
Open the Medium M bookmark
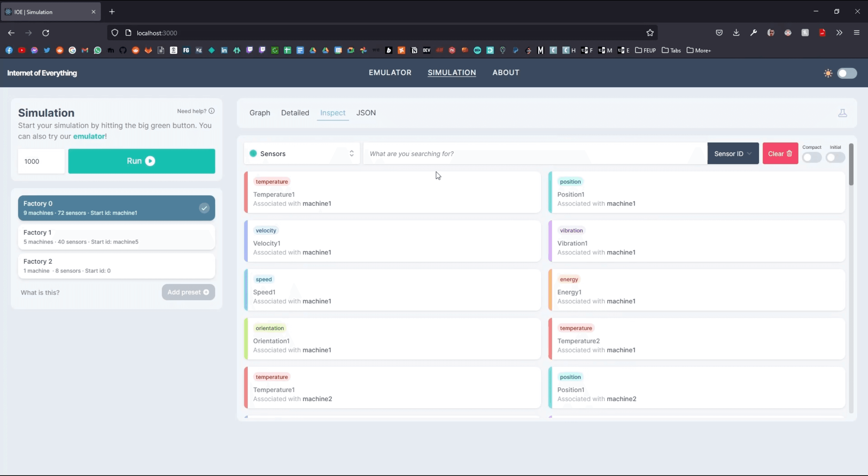[540, 50]
